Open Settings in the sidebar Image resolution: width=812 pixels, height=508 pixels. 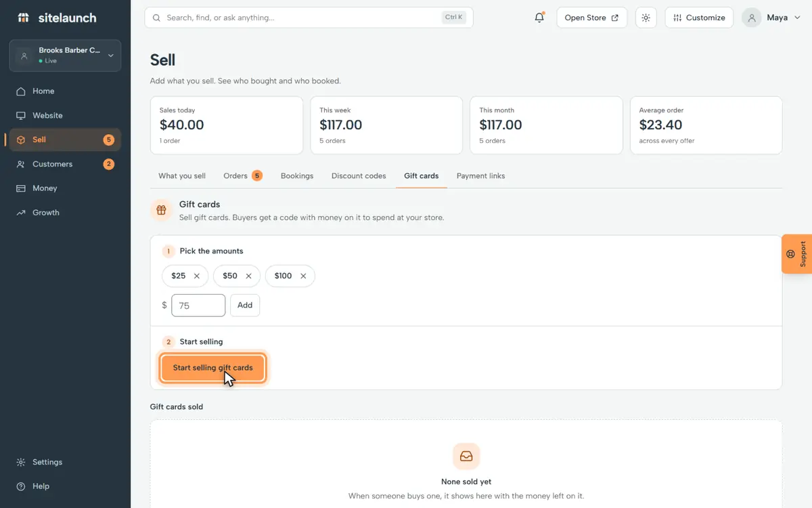[x=65, y=462]
